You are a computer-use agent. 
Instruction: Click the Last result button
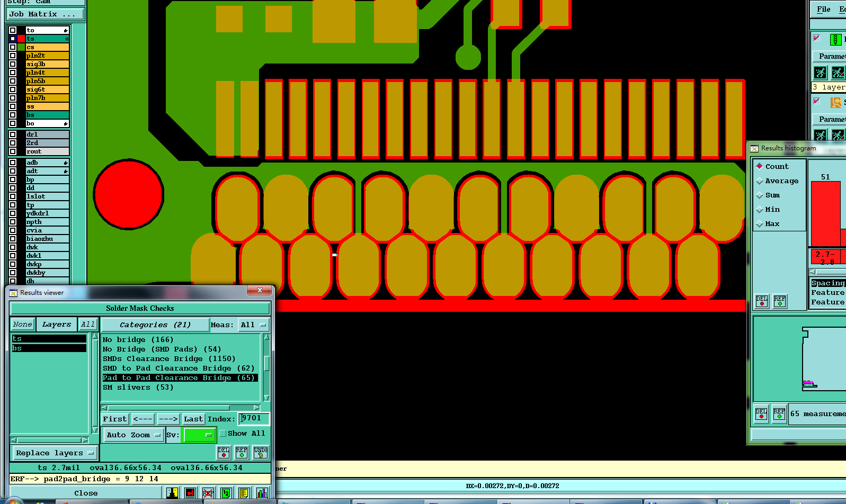pos(193,419)
